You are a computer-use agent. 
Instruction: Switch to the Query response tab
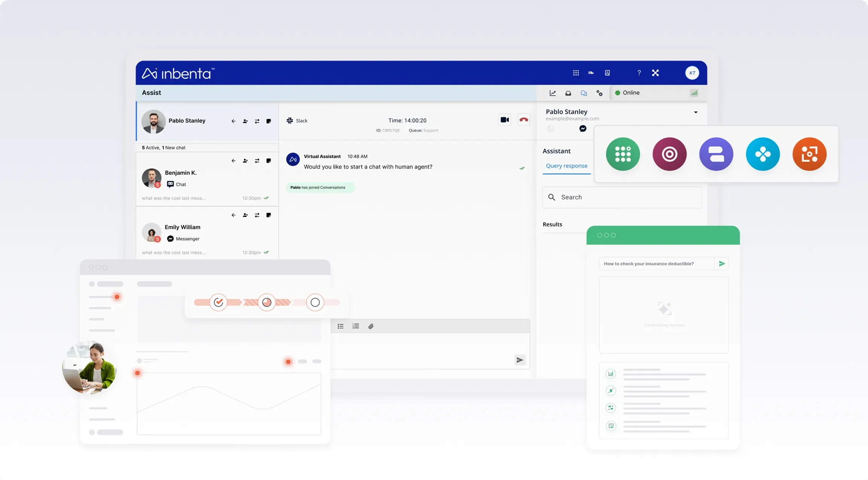tap(567, 166)
